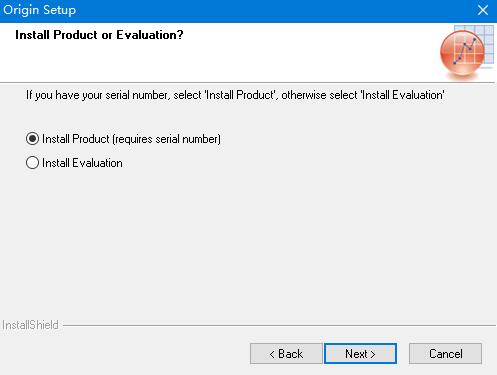Click the words 'requires serial number' in parentheses
Viewport: 497px width, 375px height.
pos(167,139)
